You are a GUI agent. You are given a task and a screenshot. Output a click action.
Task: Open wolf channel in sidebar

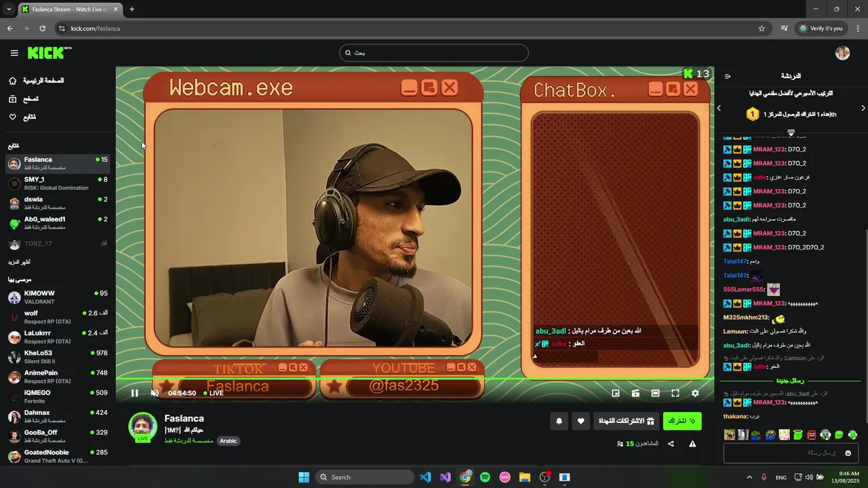(x=58, y=317)
